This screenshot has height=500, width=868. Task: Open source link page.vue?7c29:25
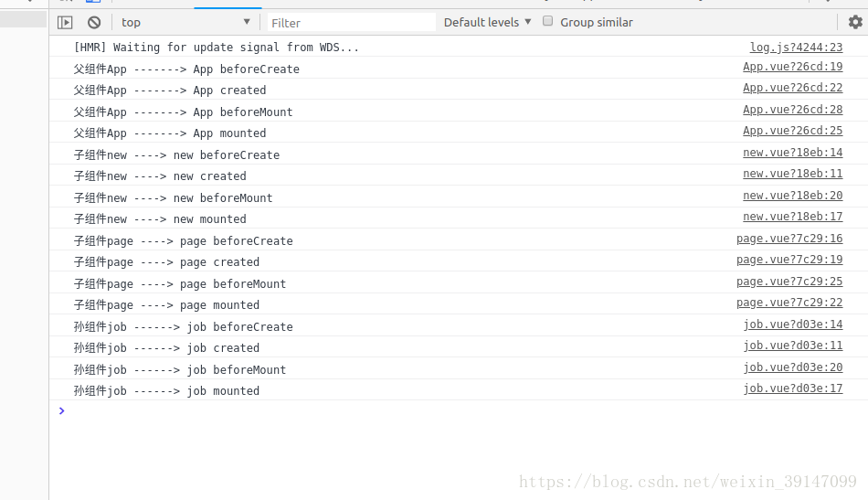click(x=789, y=282)
